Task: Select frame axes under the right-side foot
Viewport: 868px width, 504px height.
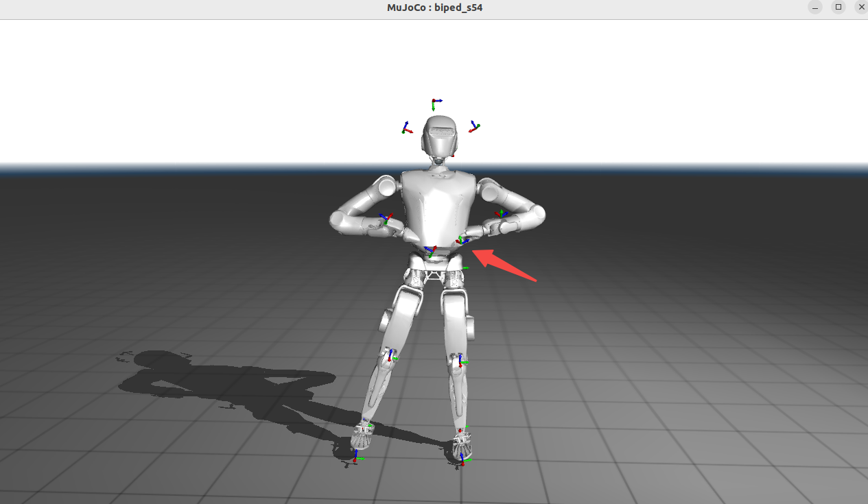Action: click(462, 459)
